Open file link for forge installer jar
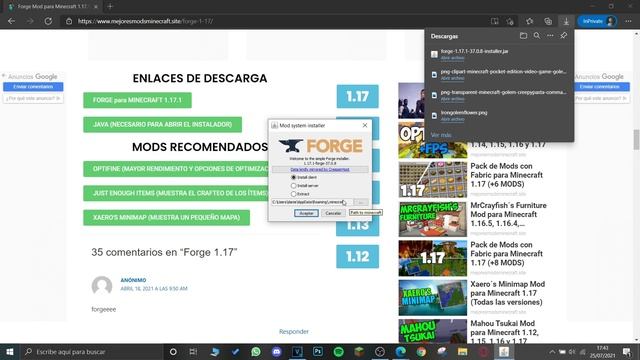640x360 pixels. point(452,58)
